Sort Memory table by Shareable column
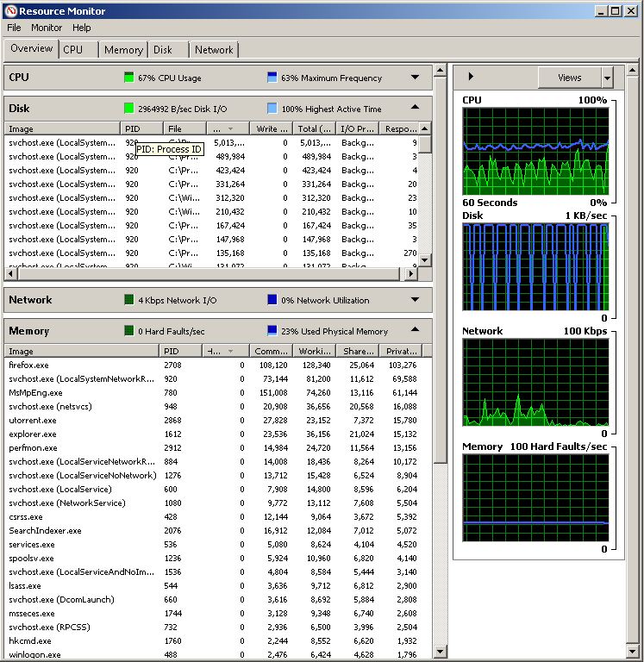This screenshot has height=662, width=644. coord(358,351)
